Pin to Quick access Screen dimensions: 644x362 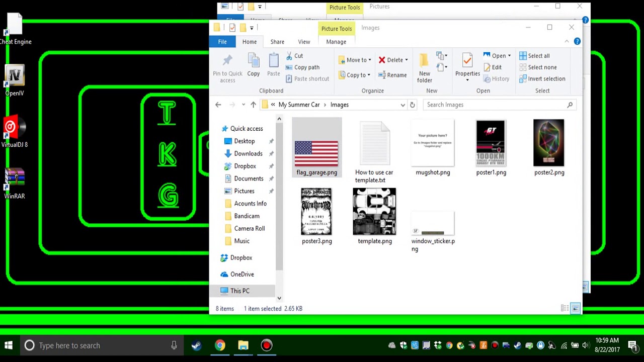[227, 68]
